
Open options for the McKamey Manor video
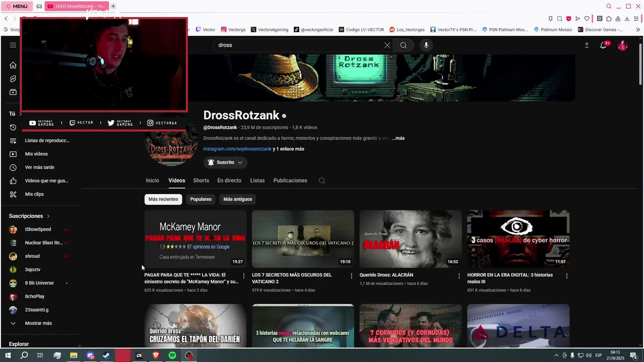click(x=244, y=276)
